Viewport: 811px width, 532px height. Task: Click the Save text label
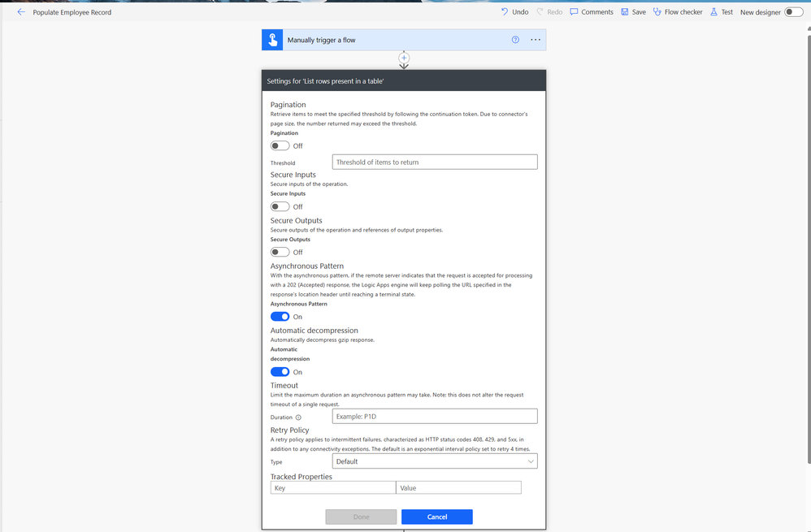[639, 12]
